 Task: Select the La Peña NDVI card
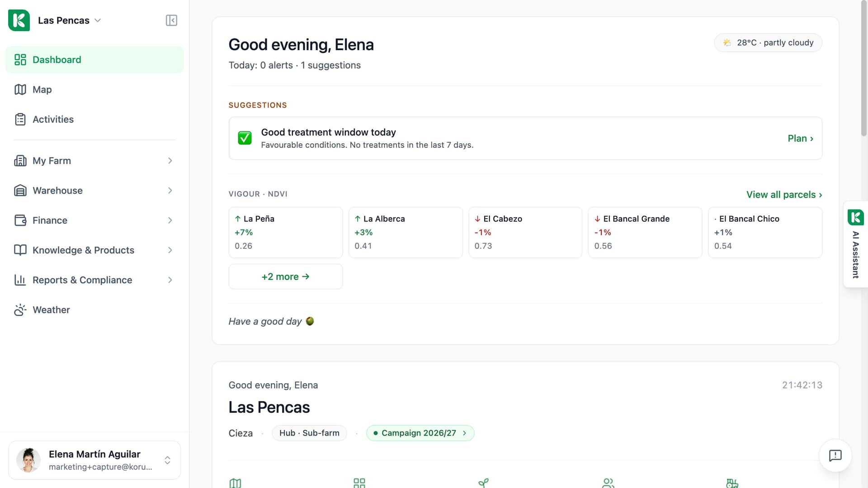pos(286,232)
